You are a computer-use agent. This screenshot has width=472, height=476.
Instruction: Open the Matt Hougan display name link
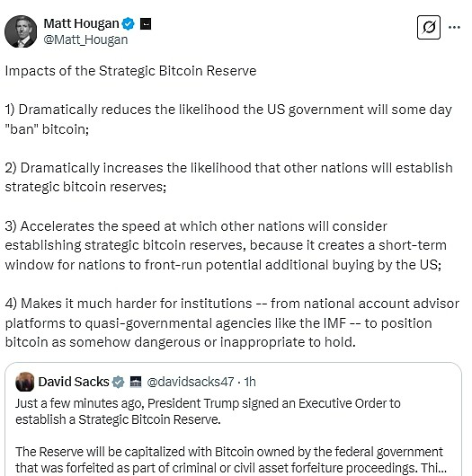(81, 23)
